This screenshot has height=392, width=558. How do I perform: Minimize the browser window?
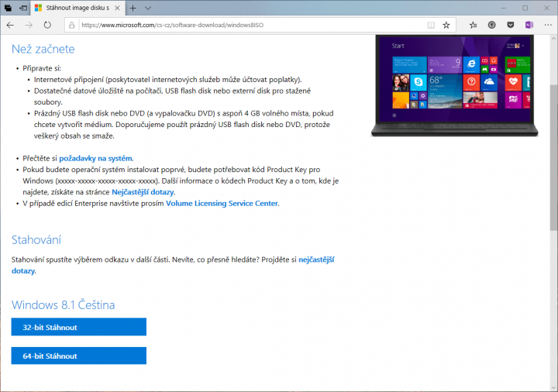tap(504, 8)
